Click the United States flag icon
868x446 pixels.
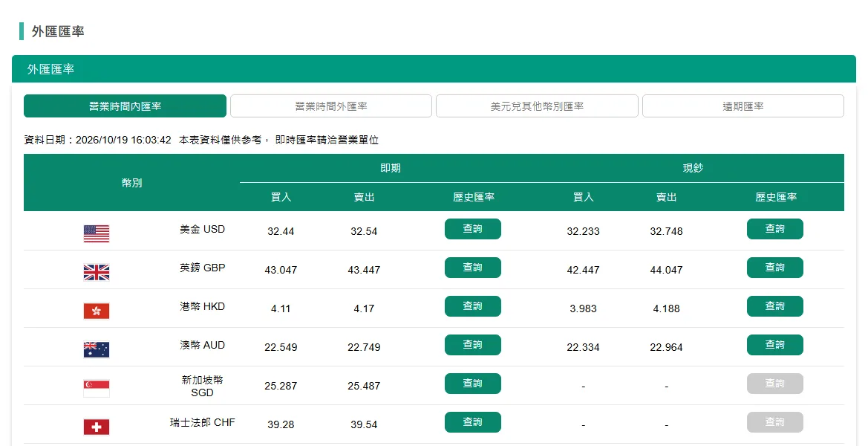coord(97,234)
